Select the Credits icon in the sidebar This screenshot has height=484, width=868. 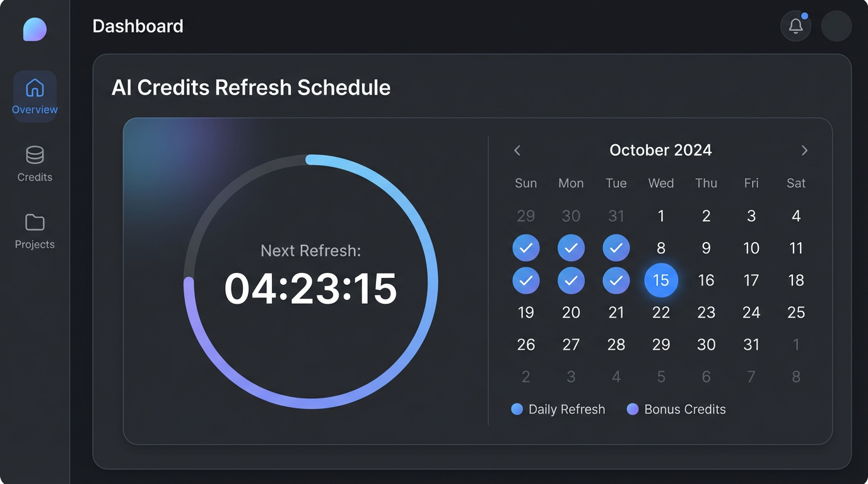(35, 163)
